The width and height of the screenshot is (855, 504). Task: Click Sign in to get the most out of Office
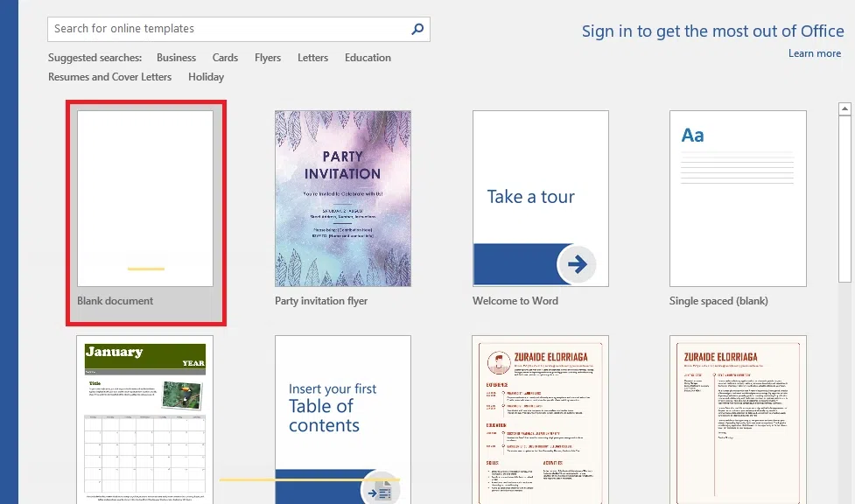712,31
